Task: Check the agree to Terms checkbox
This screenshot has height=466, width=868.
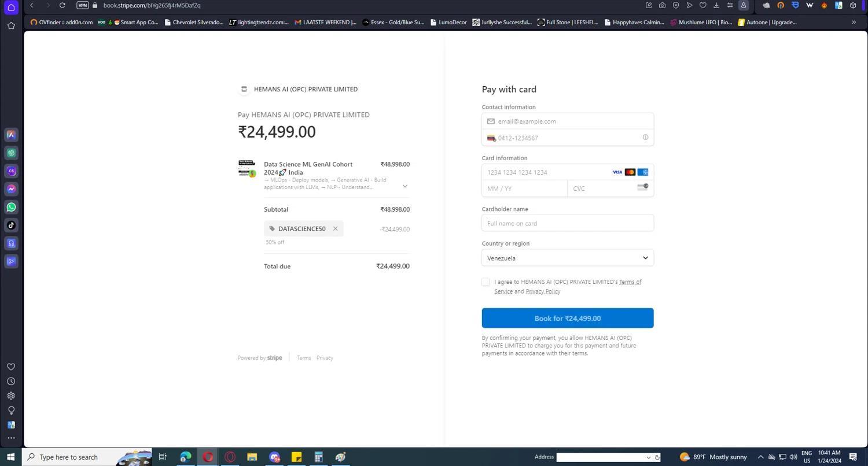Action: [x=486, y=282]
